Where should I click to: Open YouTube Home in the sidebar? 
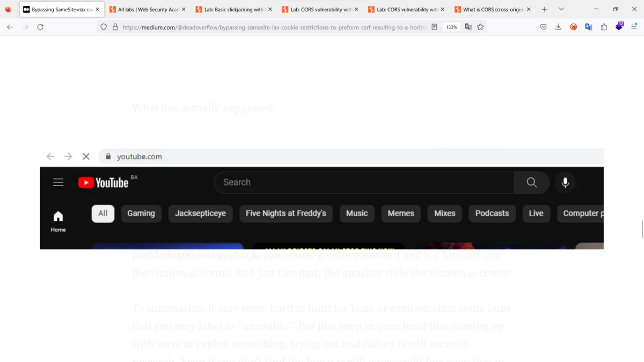58,221
